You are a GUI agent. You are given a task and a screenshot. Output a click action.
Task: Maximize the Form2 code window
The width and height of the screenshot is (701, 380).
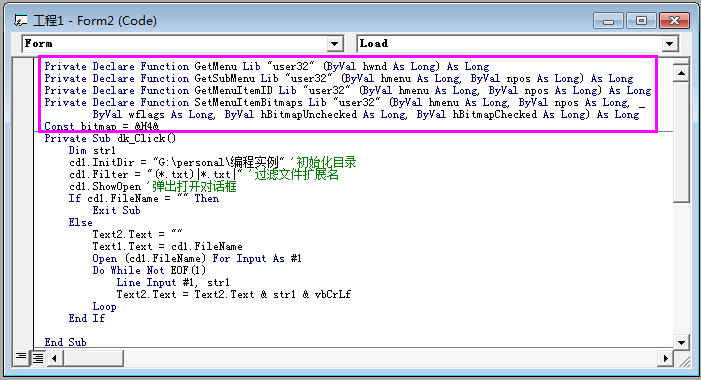coord(641,21)
